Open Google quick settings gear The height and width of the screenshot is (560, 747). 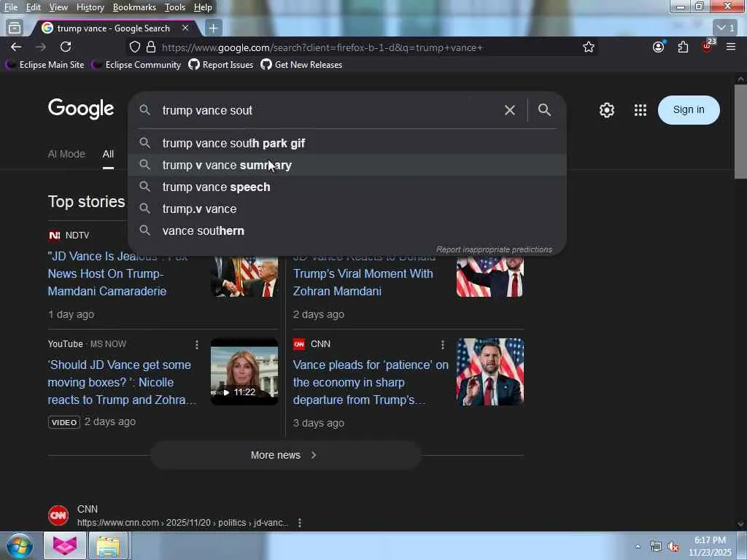click(606, 110)
